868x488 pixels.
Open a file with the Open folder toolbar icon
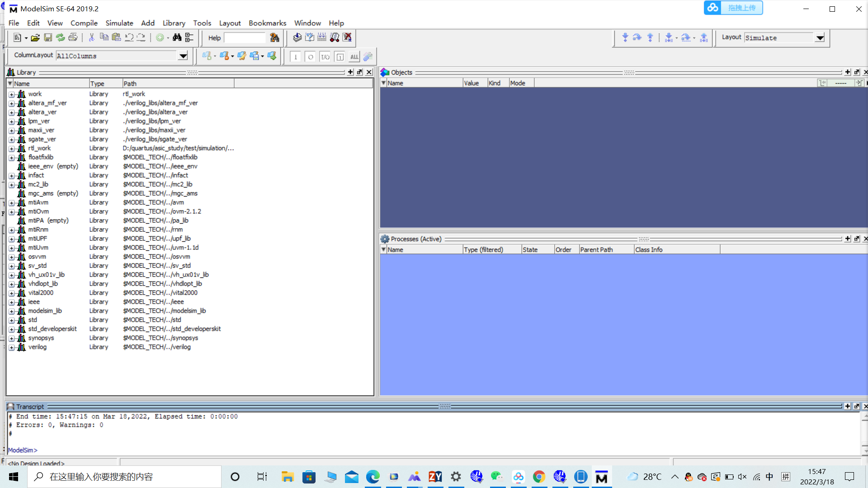click(35, 38)
